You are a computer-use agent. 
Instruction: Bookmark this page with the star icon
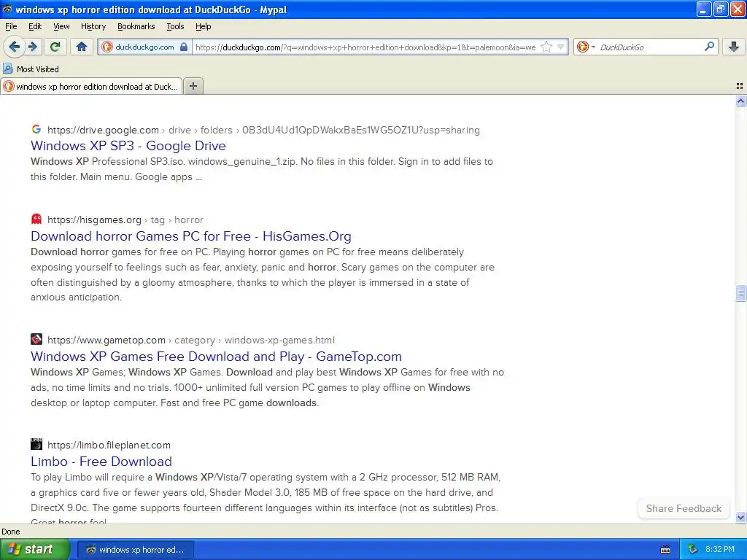(x=546, y=47)
